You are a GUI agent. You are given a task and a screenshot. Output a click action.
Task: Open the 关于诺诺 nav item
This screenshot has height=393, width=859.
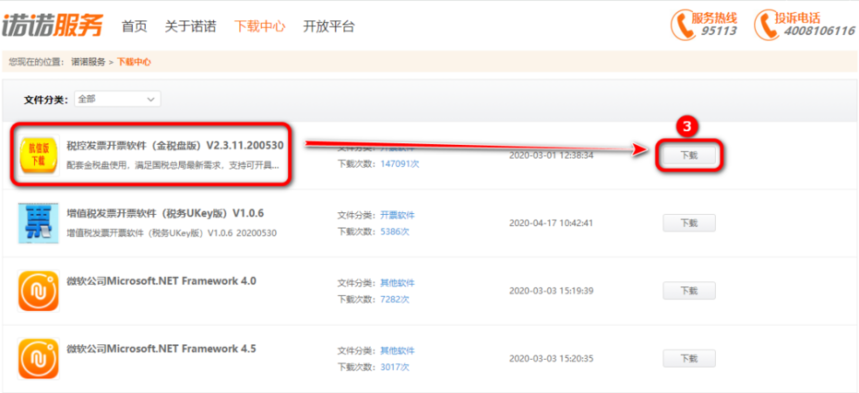(x=190, y=26)
